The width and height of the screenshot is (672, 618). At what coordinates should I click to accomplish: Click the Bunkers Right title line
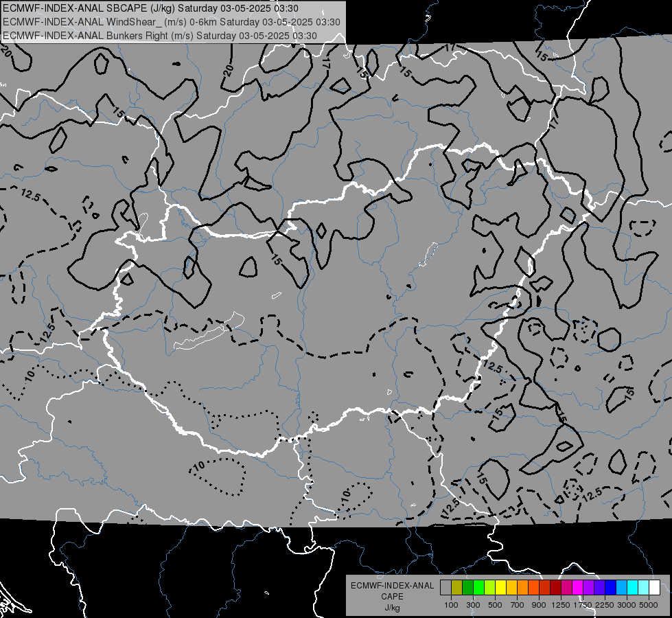160,36
